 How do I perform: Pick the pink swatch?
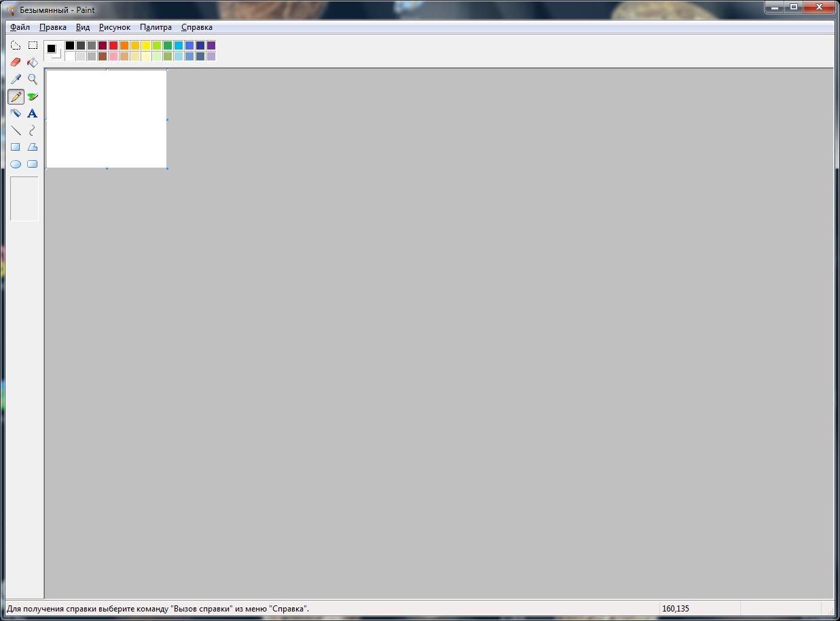113,56
